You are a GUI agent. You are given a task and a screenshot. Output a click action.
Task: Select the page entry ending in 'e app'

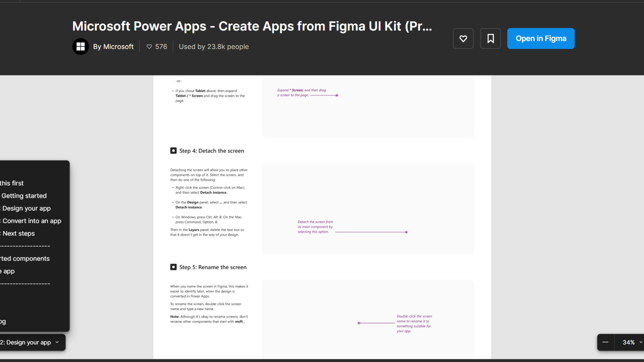coord(8,271)
